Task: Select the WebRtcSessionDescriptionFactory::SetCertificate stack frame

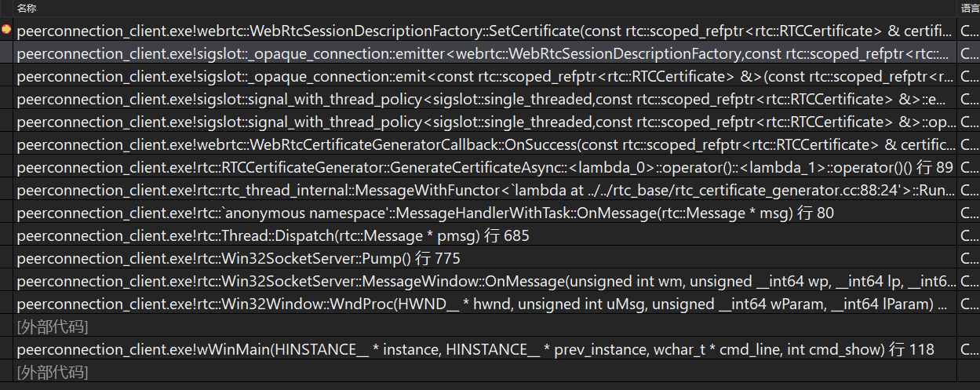Action: (x=486, y=31)
